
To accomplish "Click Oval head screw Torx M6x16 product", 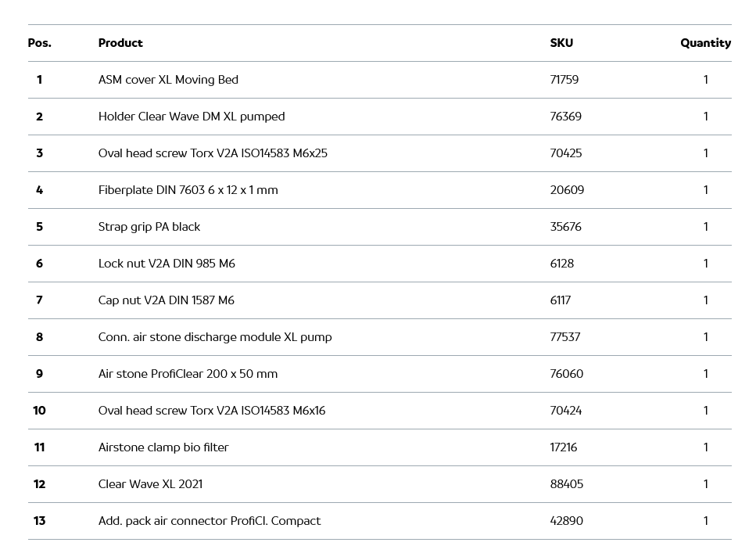I will [x=212, y=411].
